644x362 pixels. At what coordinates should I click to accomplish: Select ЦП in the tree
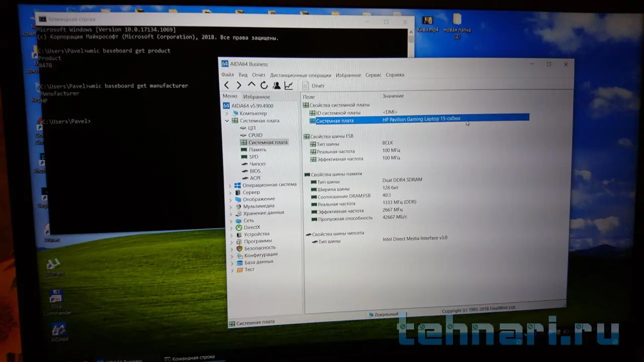[x=248, y=128]
